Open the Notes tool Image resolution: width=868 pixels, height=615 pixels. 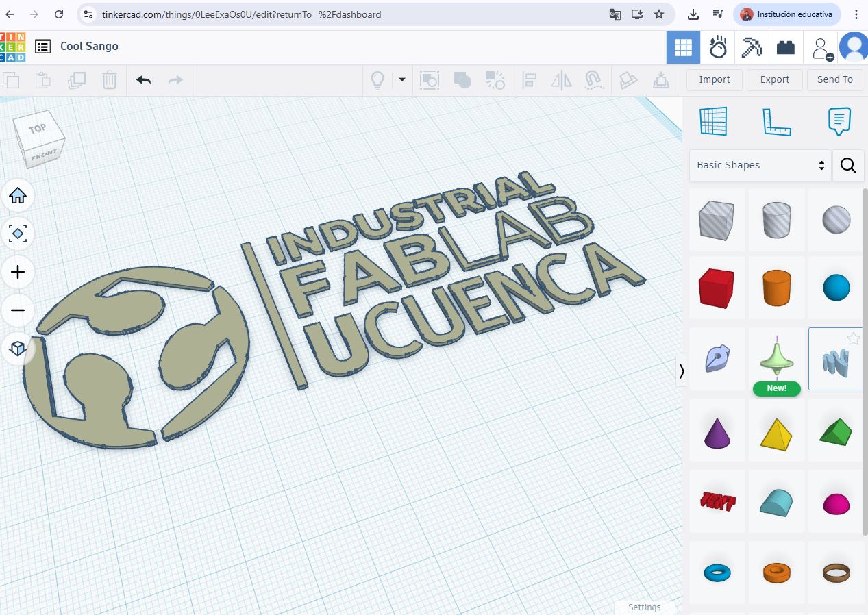pyautogui.click(x=839, y=121)
